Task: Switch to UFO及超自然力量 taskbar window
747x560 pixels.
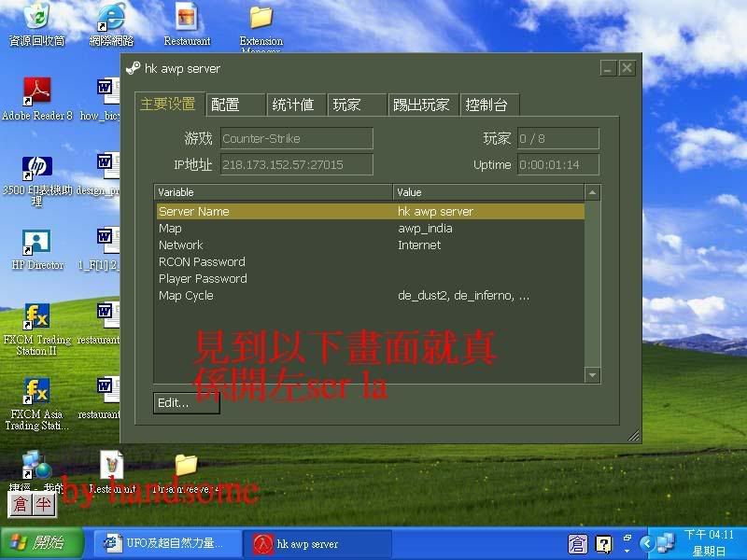Action: [x=166, y=543]
